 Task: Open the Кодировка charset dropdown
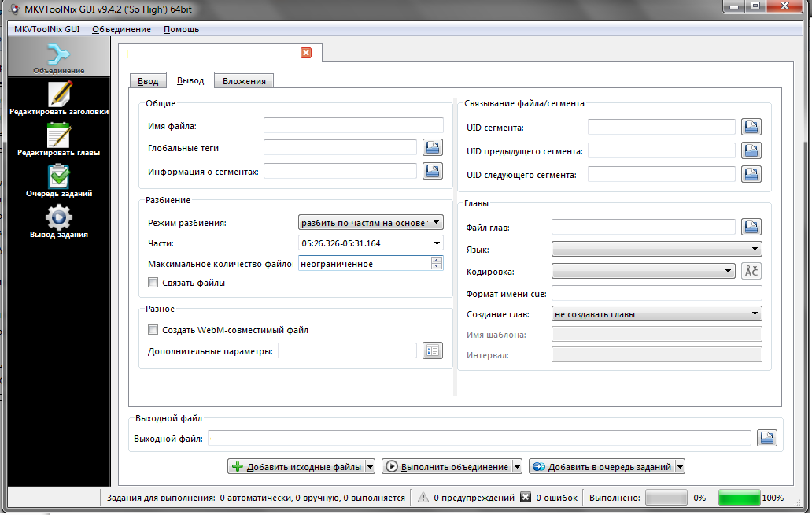coord(643,271)
